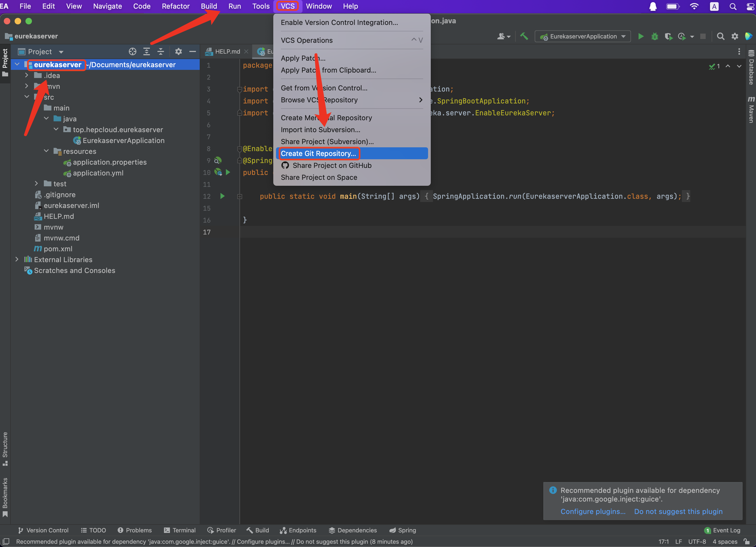This screenshot has width=756, height=547.
Task: Open the Maven tool window
Action: click(x=751, y=110)
